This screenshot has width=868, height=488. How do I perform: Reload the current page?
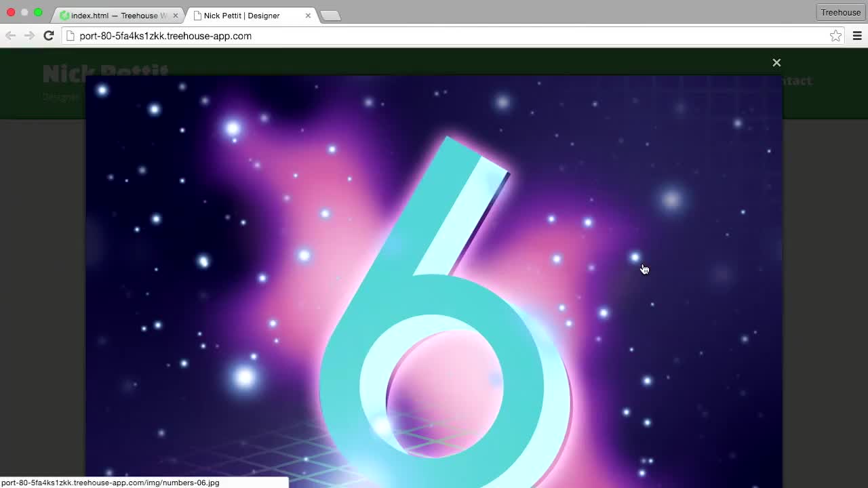[48, 36]
